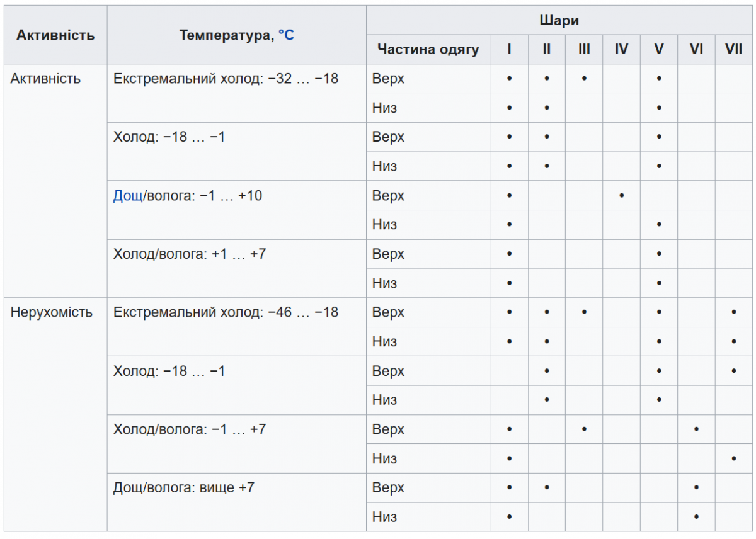Viewport: 756px width, 539px height.
Task: Click the Холод/волога: +1 … +7 cell
Action: (x=190, y=254)
